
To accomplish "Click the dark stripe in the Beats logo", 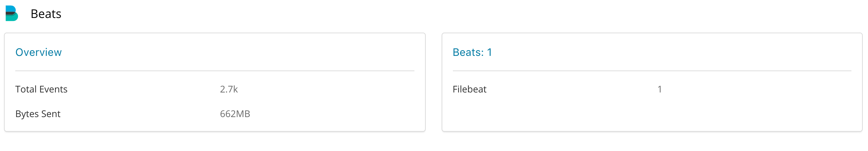I will [10, 14].
